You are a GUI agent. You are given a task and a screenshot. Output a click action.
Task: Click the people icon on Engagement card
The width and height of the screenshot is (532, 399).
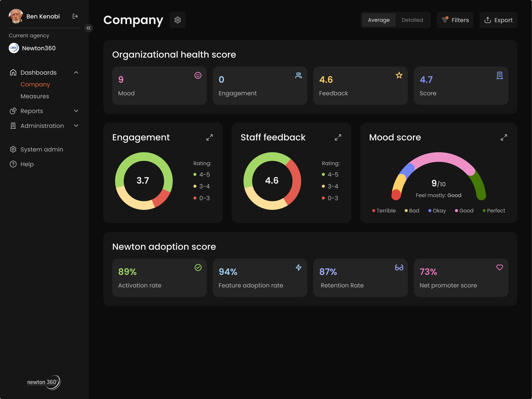[299, 76]
